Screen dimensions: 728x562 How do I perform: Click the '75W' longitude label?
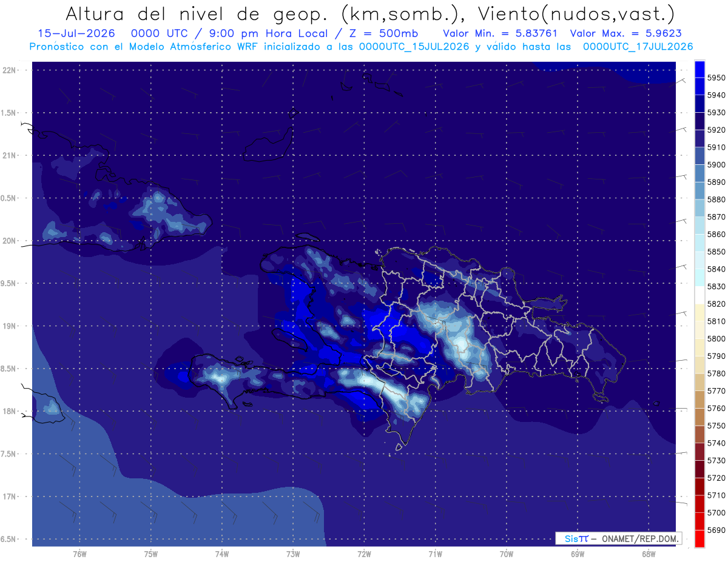(151, 554)
